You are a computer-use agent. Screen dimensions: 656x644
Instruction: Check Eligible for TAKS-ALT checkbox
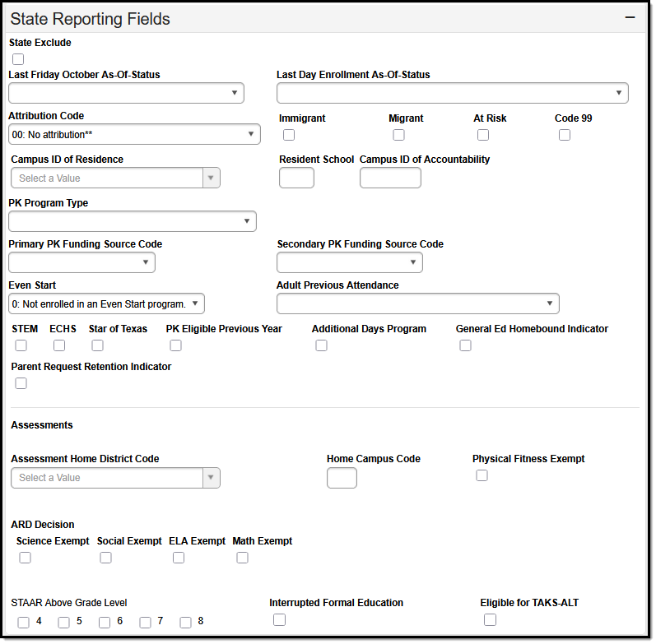pos(490,620)
